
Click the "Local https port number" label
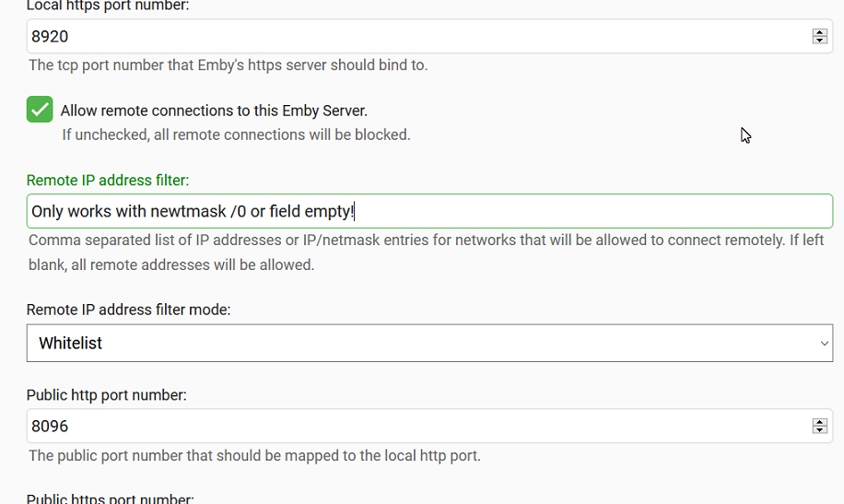point(109,6)
